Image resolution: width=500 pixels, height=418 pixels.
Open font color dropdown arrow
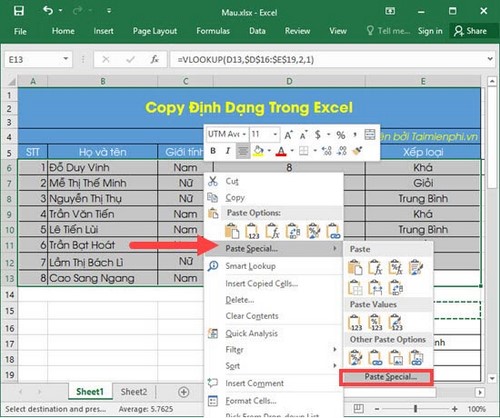292,151
